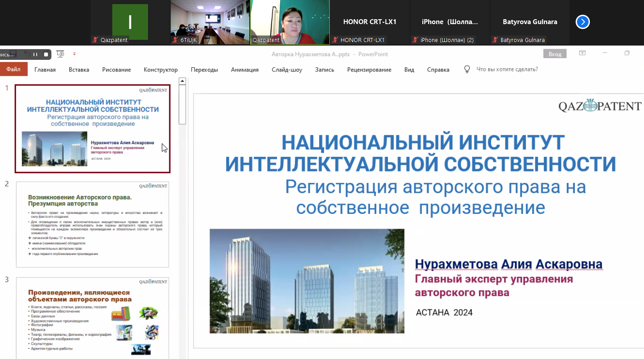Image resolution: width=644 pixels, height=359 pixels.
Task: Select the Qazpatent speaker video tile
Action: point(290,22)
